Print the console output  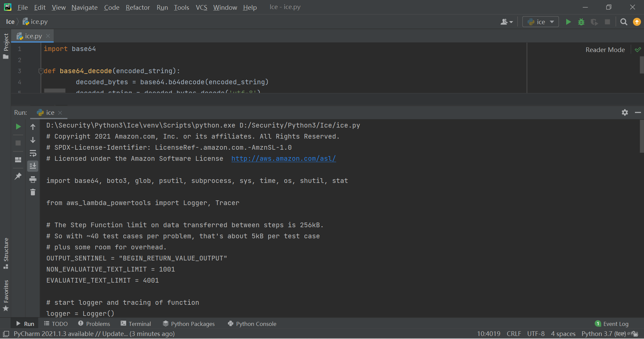(33, 179)
